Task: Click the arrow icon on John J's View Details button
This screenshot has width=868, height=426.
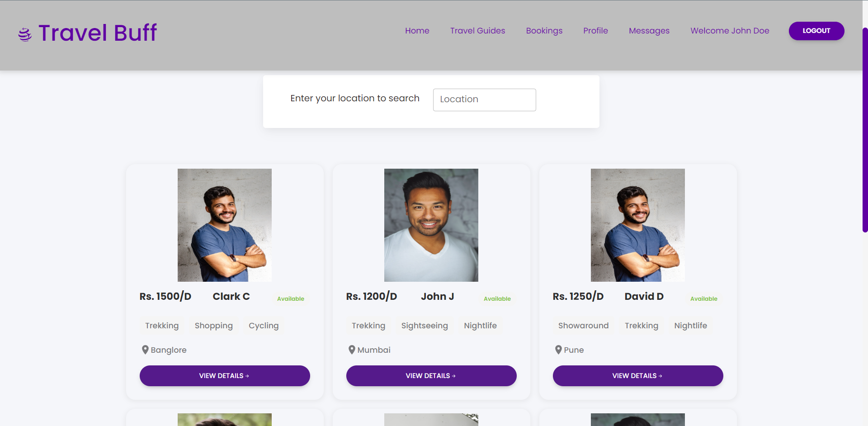Action: click(454, 375)
